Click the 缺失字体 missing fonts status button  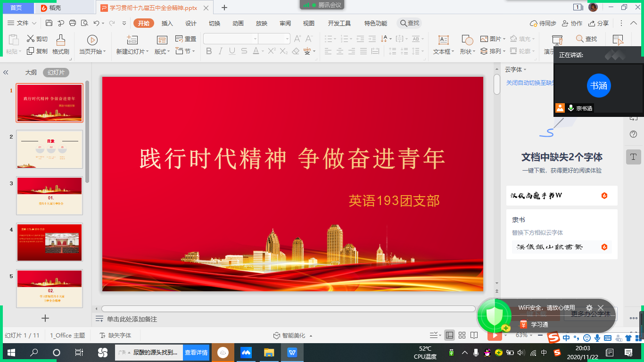pos(116,335)
